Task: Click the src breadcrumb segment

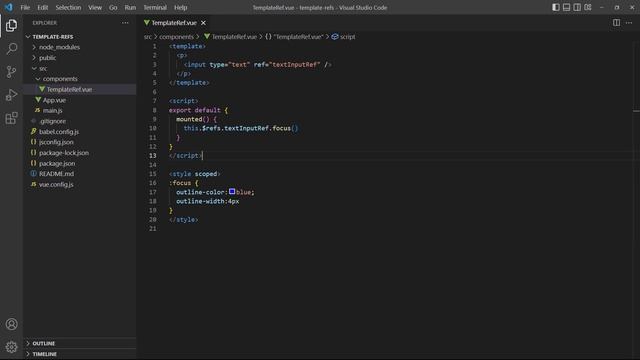Action: (x=148, y=37)
